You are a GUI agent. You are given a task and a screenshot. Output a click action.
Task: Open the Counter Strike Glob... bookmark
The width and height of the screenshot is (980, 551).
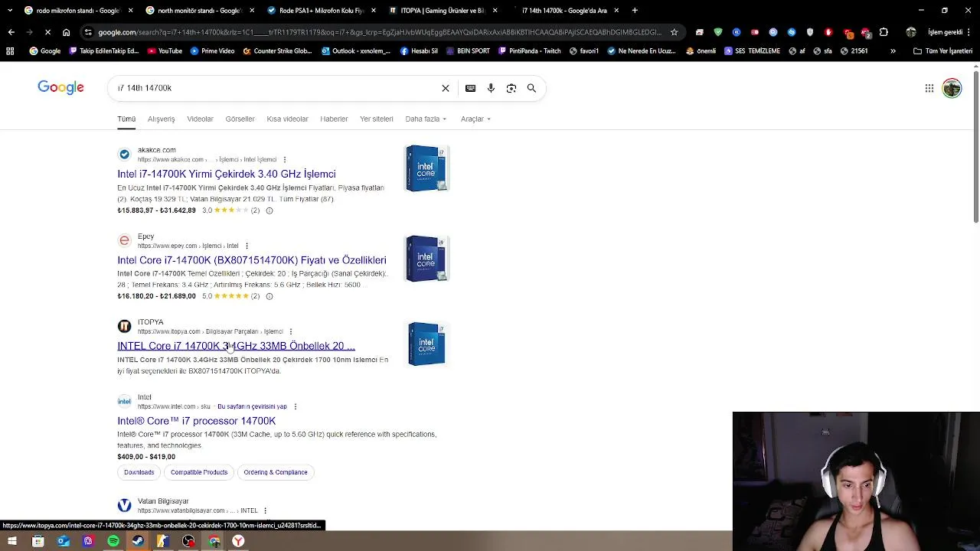point(277,51)
